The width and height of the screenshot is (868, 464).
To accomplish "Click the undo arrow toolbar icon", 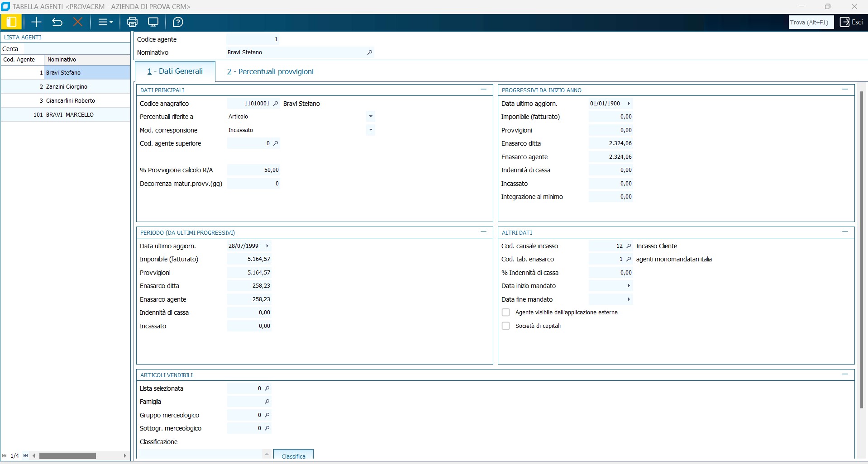I will point(57,22).
